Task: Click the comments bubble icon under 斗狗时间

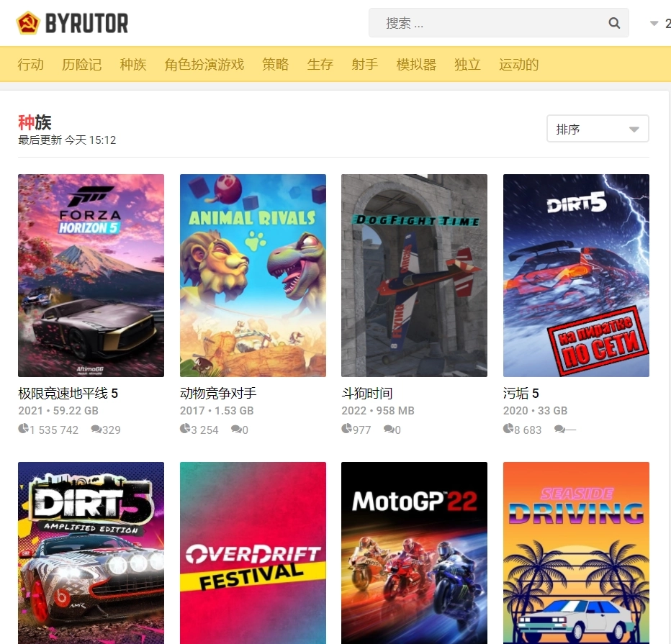Action: point(388,430)
